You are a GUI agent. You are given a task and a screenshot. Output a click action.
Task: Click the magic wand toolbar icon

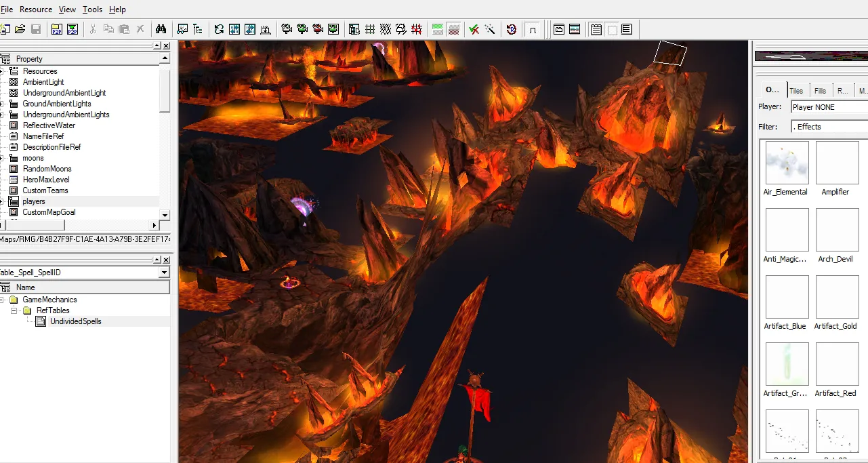[489, 29]
